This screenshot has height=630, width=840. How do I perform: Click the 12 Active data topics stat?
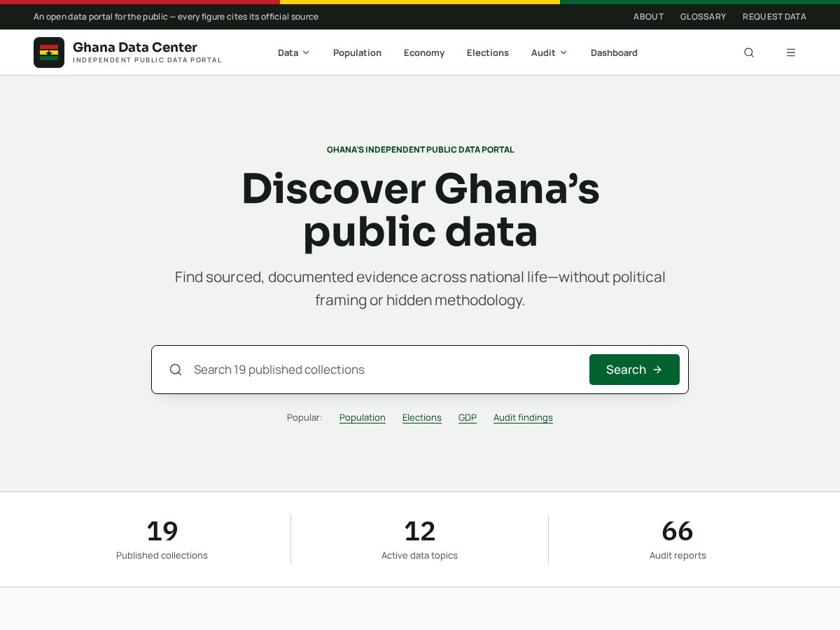(419, 539)
